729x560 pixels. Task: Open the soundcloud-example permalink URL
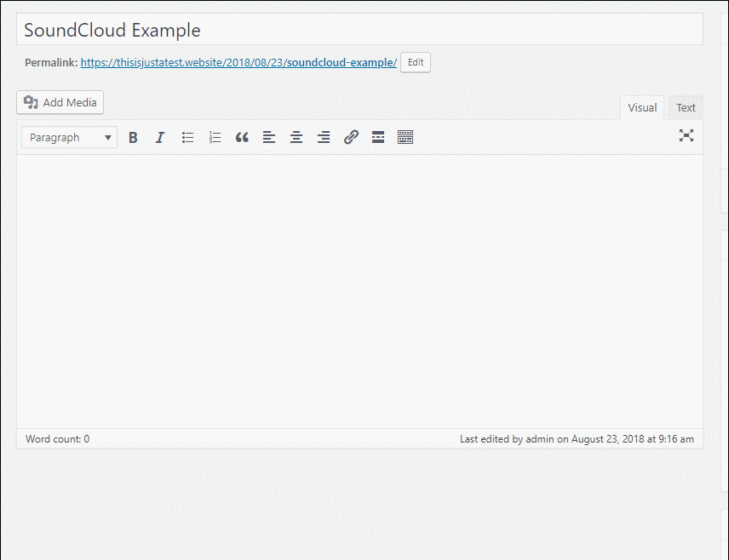pos(238,63)
